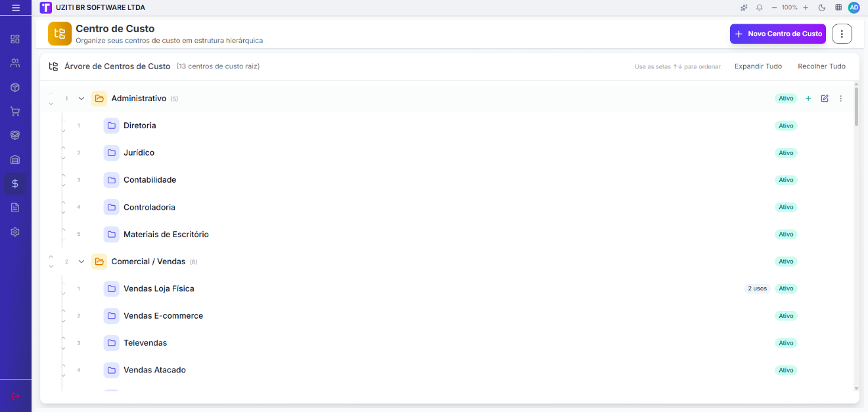The width and height of the screenshot is (868, 412).
Task: Move Comercial / Vendas up with its reorder arrow
Action: (x=51, y=257)
